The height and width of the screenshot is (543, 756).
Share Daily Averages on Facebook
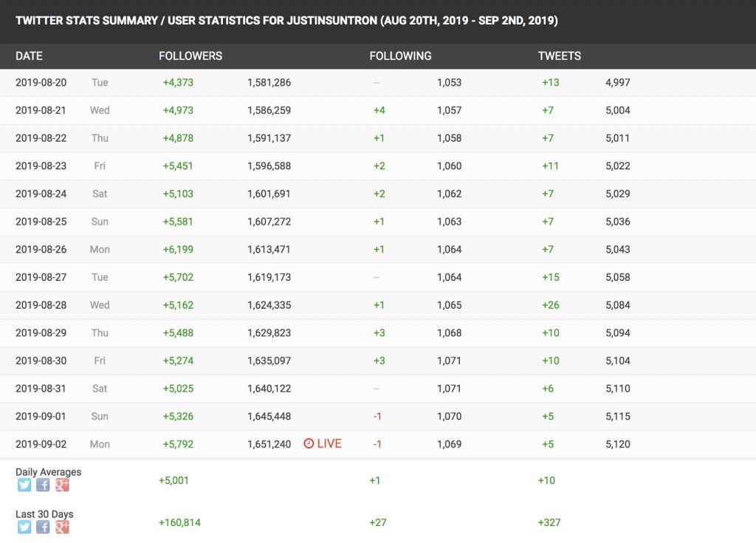pos(43,485)
